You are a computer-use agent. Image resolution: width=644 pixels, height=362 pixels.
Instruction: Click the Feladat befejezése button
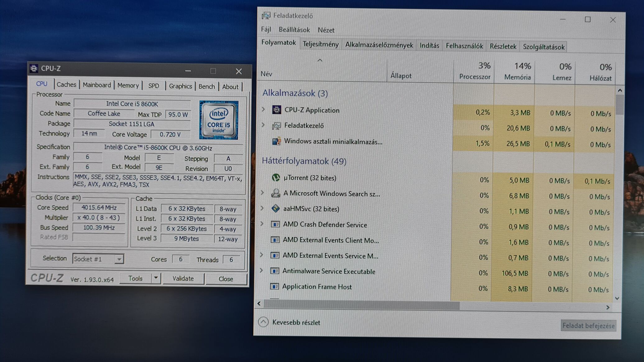pos(588,325)
